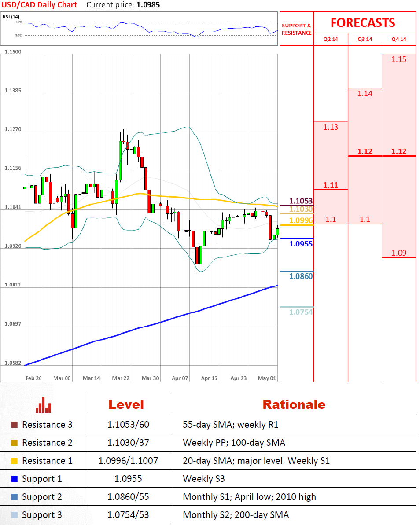This screenshot has height=525, width=420.
Task: Click the 1.13 forecast value in Q2 14
Action: 331,127
